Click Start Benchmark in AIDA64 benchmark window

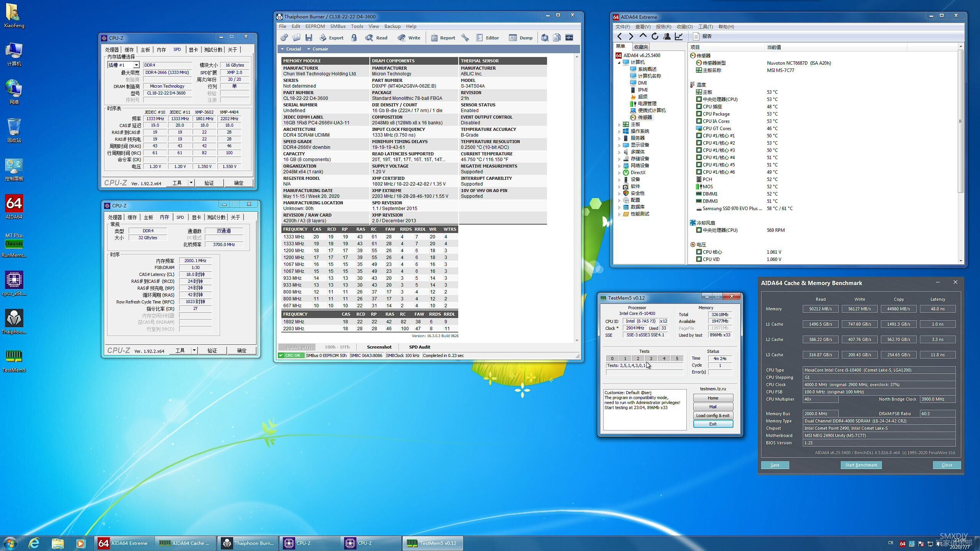pos(861,465)
